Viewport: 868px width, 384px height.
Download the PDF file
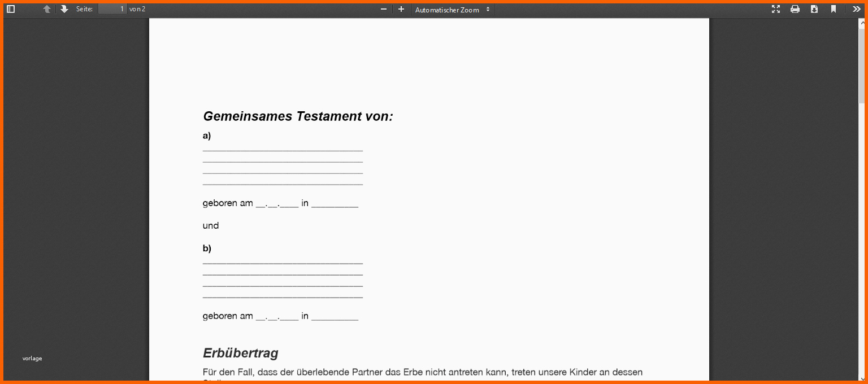tap(814, 9)
